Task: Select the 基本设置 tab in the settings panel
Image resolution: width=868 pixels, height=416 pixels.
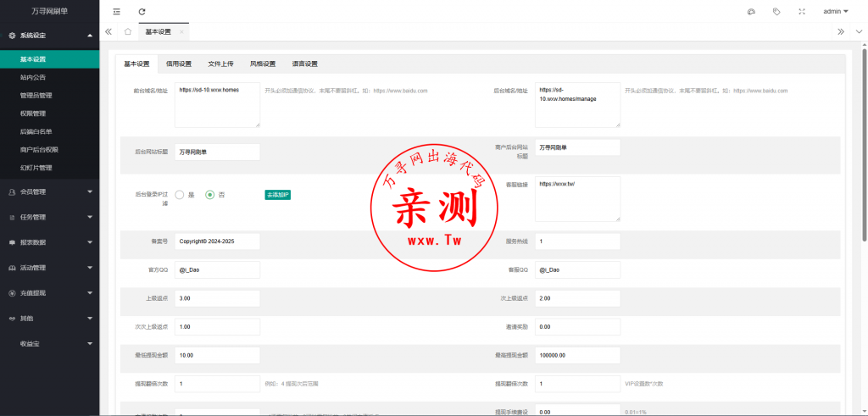Action: pos(136,64)
